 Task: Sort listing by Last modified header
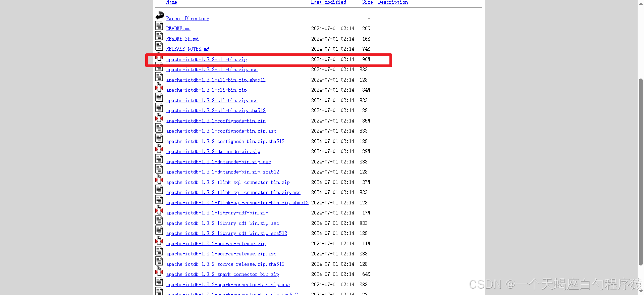click(328, 2)
